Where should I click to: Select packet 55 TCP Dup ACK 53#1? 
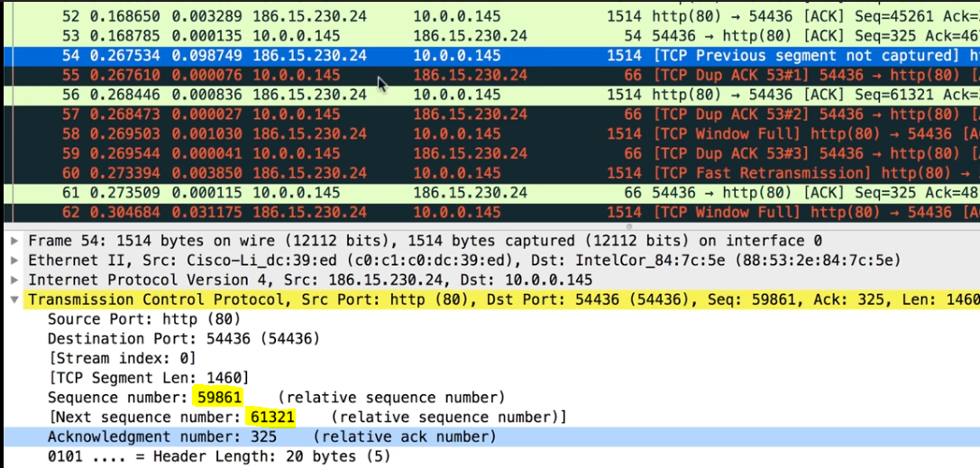click(x=492, y=76)
